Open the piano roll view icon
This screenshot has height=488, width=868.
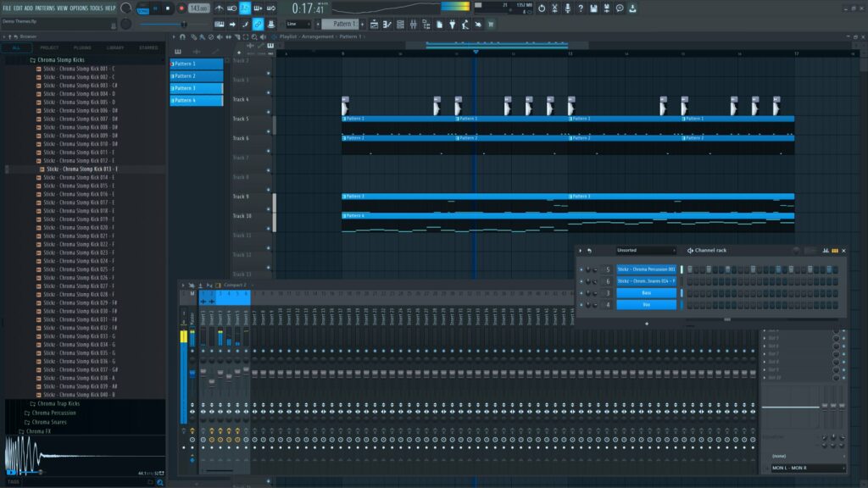387,25
